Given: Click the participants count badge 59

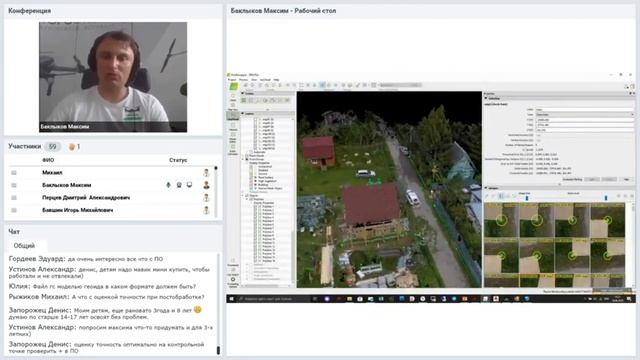Looking at the screenshot, I should point(52,147).
